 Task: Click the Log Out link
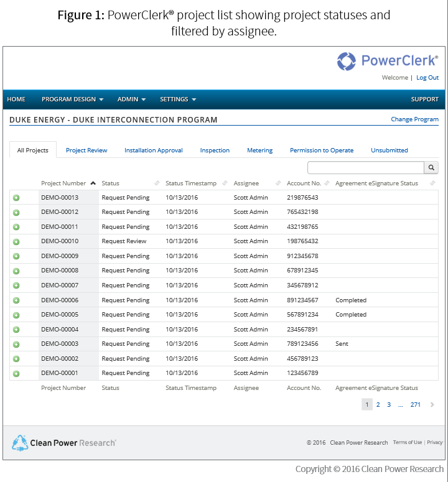(427, 78)
